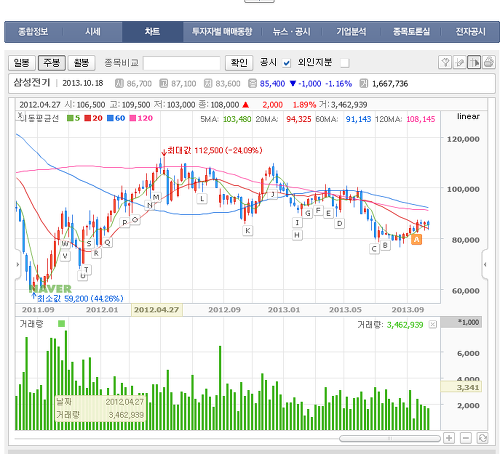Expand the left chart side arrow
The image size is (500, 454).
18,265
